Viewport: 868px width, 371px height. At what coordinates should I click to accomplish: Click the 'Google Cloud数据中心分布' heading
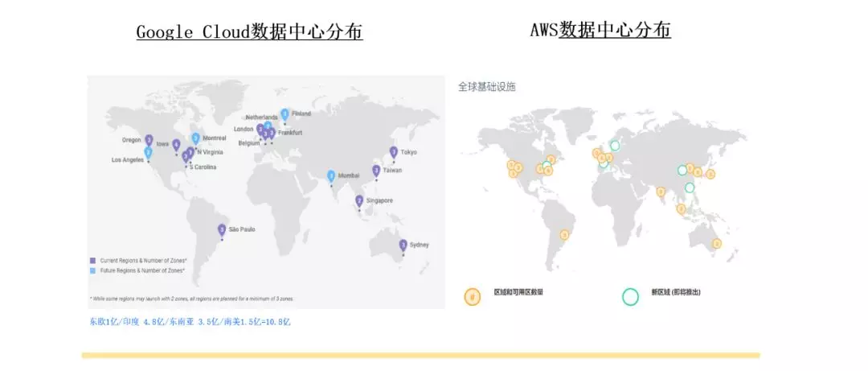click(250, 32)
